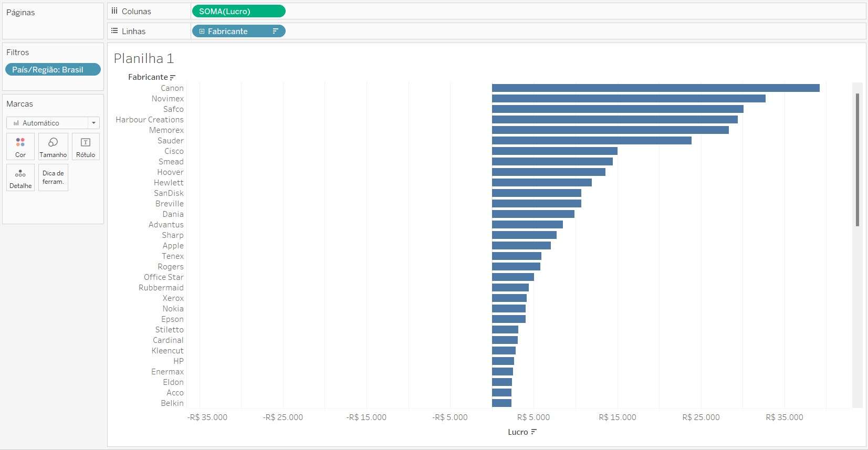This screenshot has width=868, height=450.
Task: Click the Memorex row label
Action: pyautogui.click(x=166, y=130)
